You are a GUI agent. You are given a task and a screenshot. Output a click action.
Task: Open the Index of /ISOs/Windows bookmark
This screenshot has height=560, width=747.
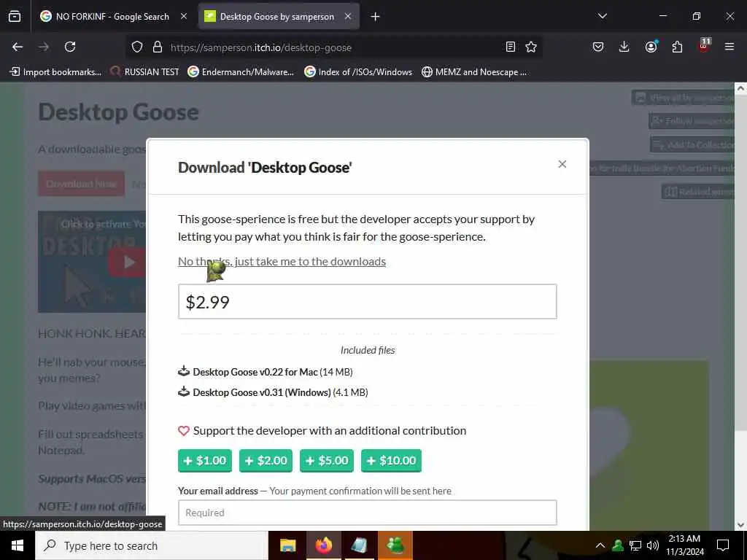[x=358, y=72]
